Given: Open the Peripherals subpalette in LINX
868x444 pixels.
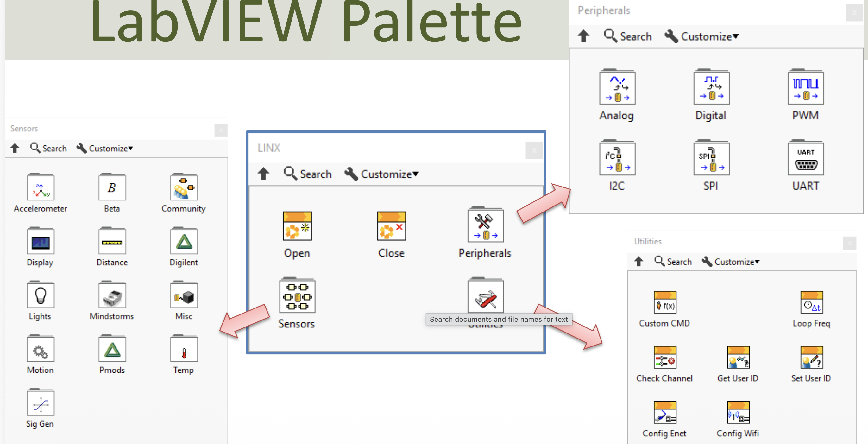Looking at the screenshot, I should coord(486,225).
